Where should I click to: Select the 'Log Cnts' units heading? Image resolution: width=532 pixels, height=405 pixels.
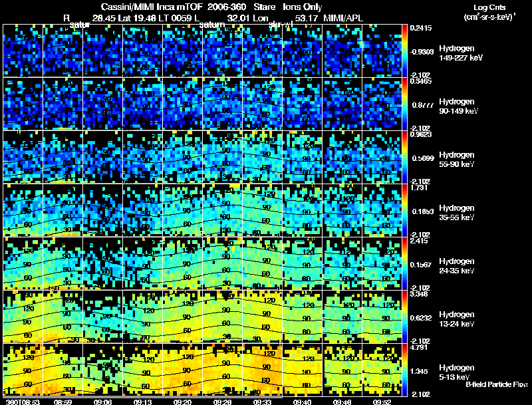click(x=489, y=7)
